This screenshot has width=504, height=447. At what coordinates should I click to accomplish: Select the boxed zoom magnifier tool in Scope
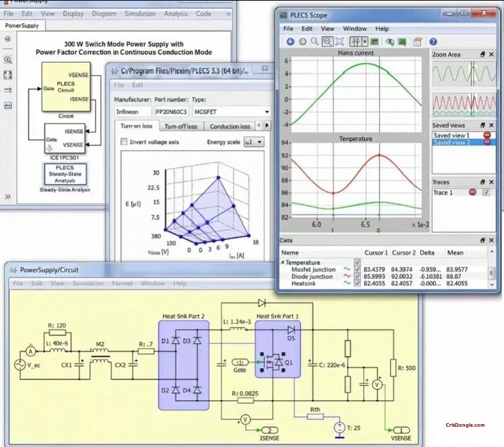click(x=327, y=41)
